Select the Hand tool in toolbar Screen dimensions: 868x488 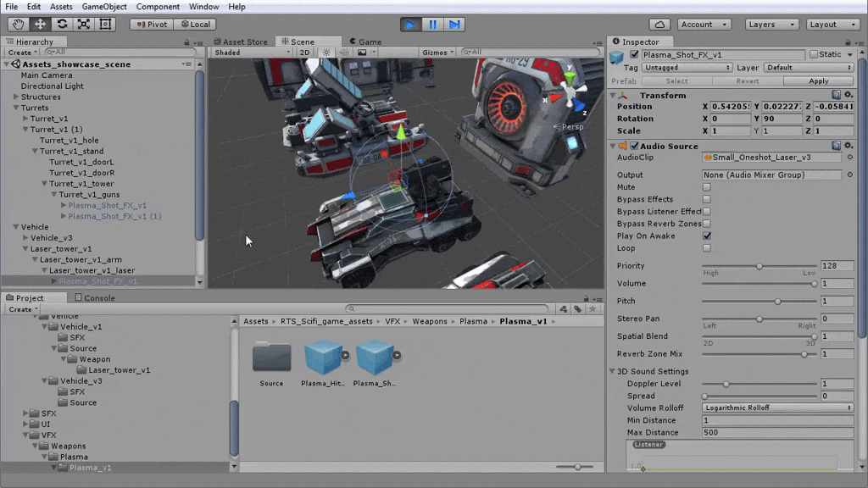coord(18,25)
